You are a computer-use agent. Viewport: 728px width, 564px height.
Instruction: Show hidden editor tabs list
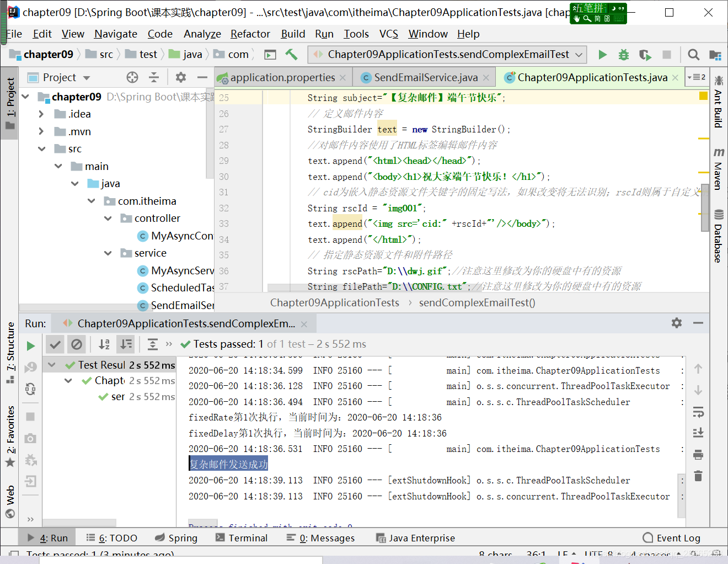(697, 77)
